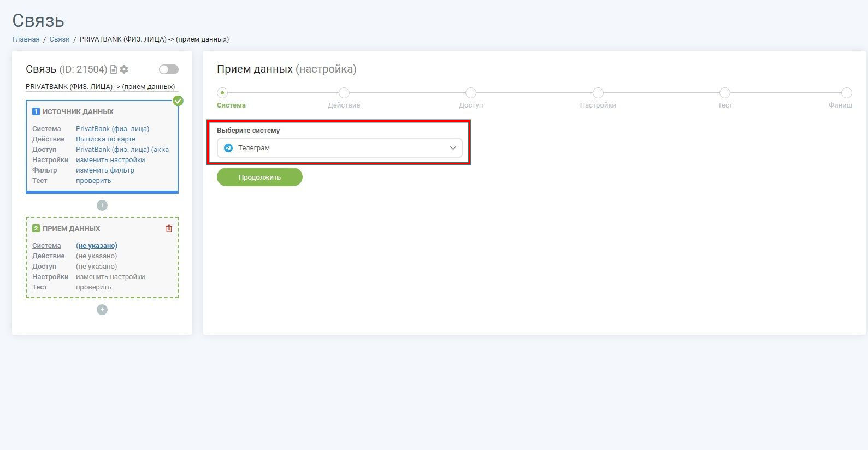Open the Главная breadcrumb link
Viewport: 868px width, 450px height.
pos(26,39)
